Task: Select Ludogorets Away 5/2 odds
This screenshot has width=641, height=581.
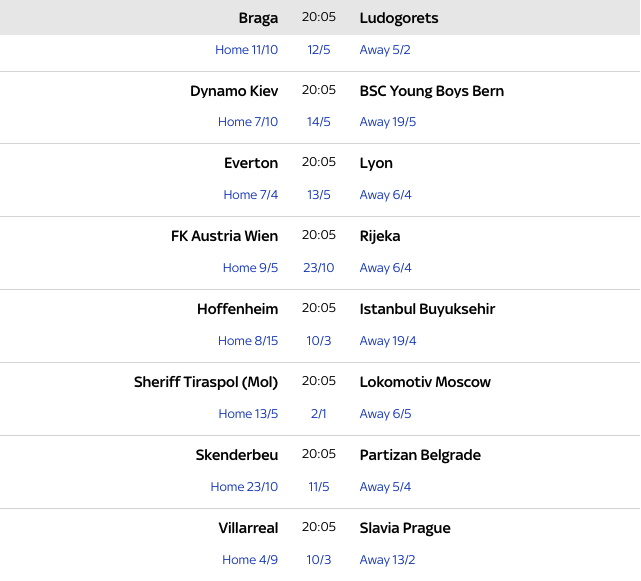Action: [x=385, y=50]
